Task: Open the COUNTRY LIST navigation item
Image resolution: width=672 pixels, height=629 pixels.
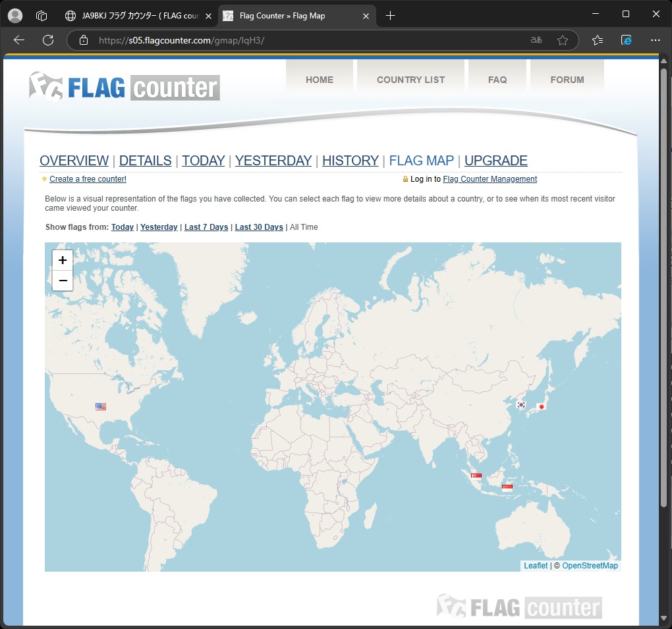Action: coord(410,80)
